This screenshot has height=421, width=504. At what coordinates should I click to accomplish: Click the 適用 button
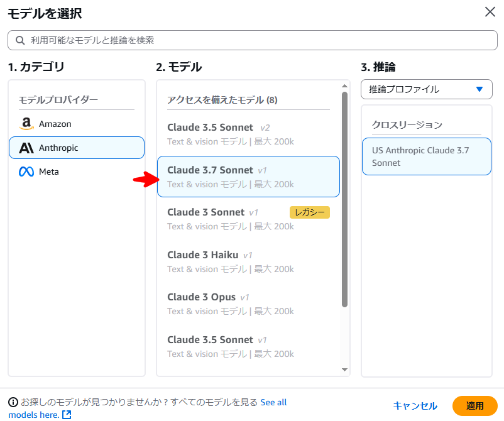pos(474,406)
